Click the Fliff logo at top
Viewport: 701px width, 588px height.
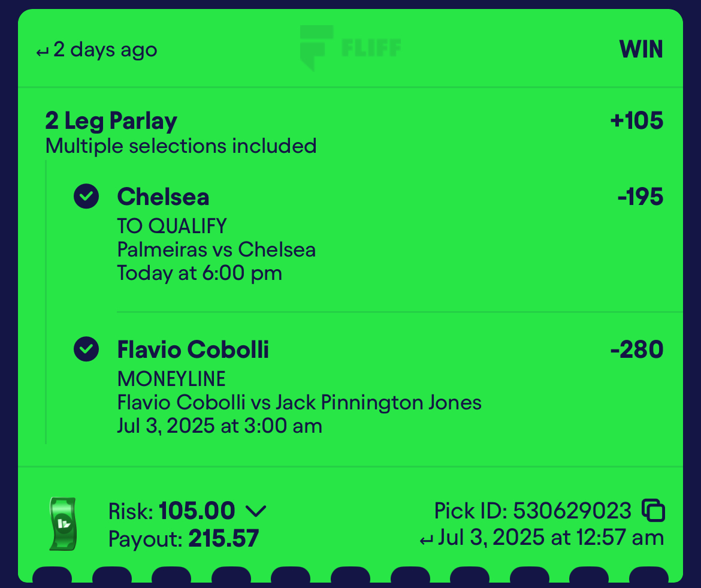coord(350,48)
